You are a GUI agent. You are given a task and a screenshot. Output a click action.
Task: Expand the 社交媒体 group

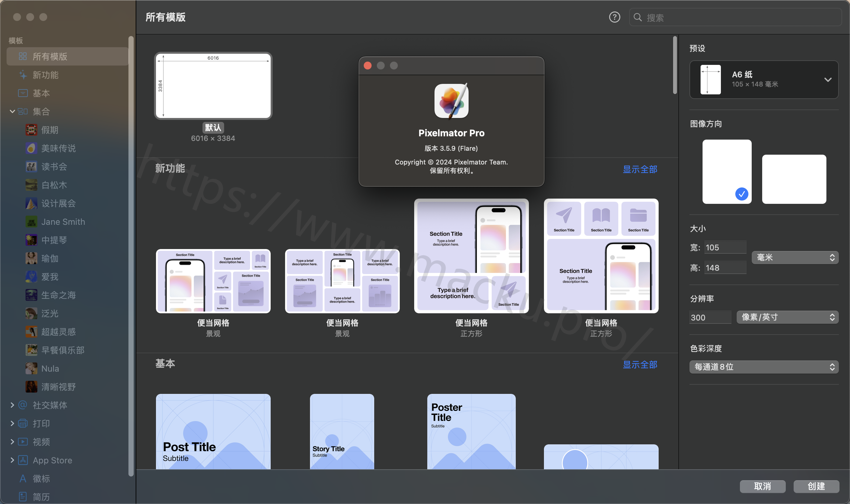(x=12, y=405)
